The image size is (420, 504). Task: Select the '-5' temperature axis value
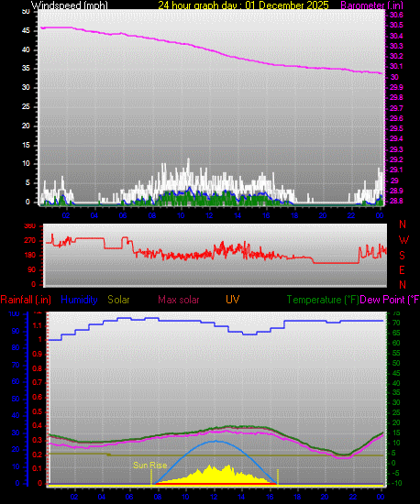pos(396,474)
